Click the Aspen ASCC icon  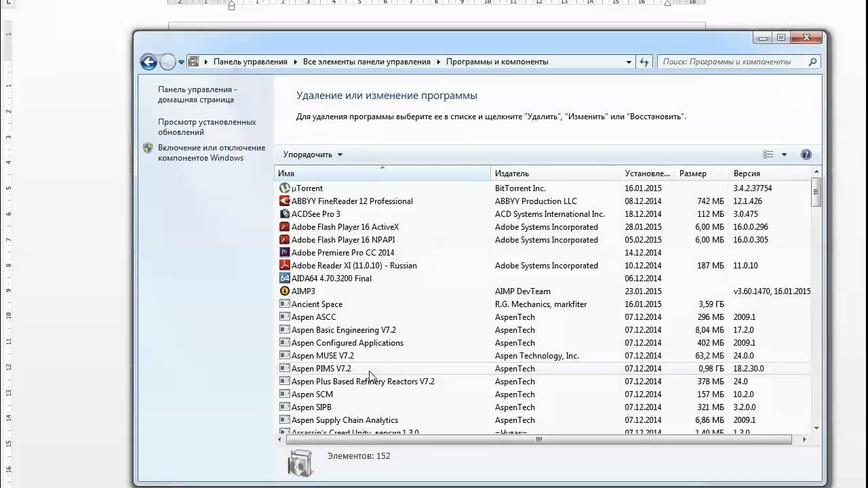point(285,317)
